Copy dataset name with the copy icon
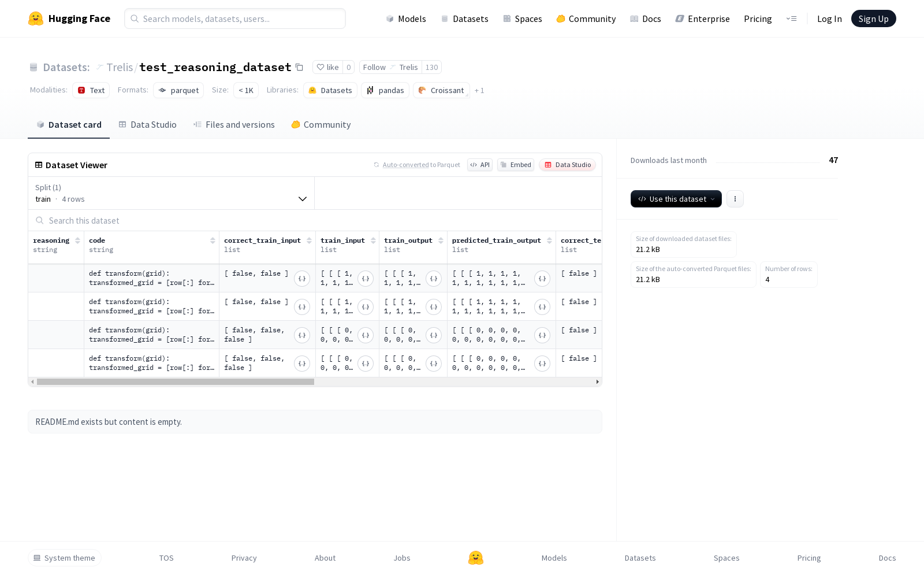This screenshot has height=578, width=924. tap(299, 67)
